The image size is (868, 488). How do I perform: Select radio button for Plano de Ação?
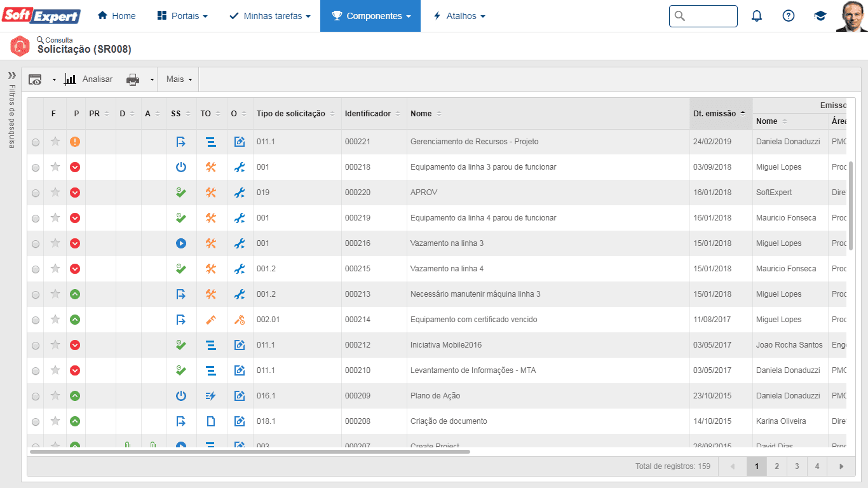click(x=36, y=396)
